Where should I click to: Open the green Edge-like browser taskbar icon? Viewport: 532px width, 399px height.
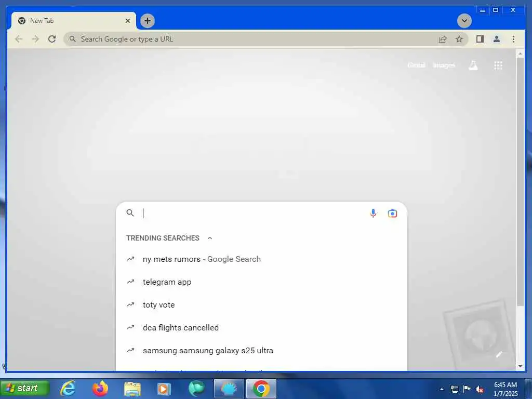pos(196,389)
